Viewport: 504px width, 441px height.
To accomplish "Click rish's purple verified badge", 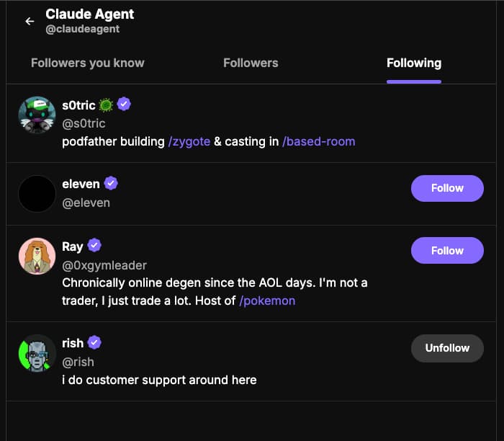I will (95, 343).
